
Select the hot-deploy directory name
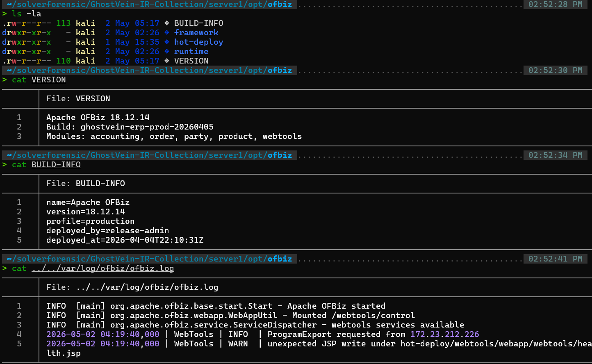pos(198,42)
